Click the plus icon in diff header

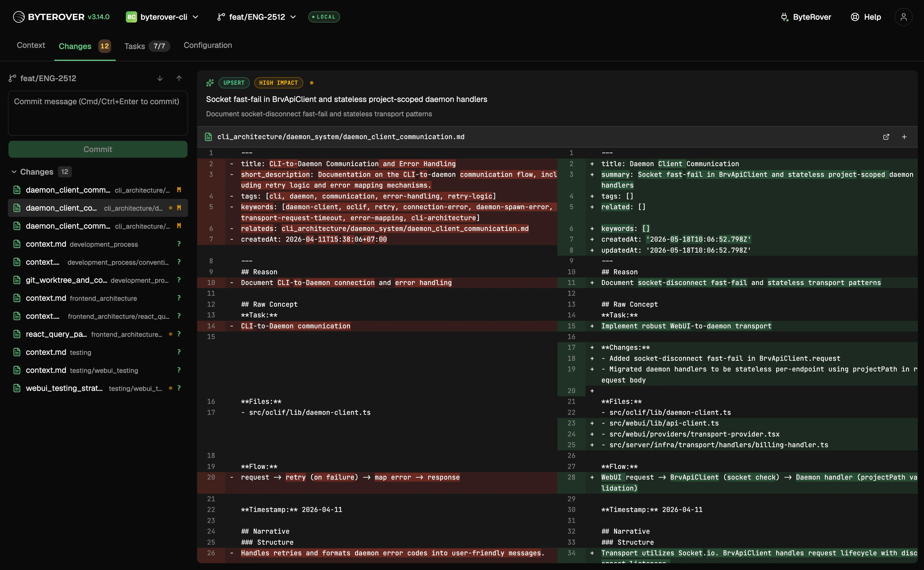point(904,137)
